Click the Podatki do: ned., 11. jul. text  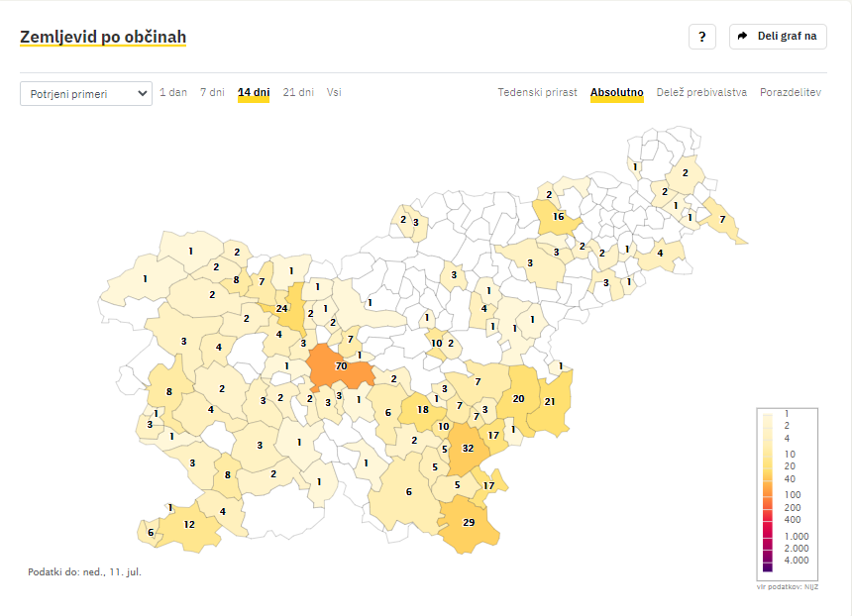point(85,572)
